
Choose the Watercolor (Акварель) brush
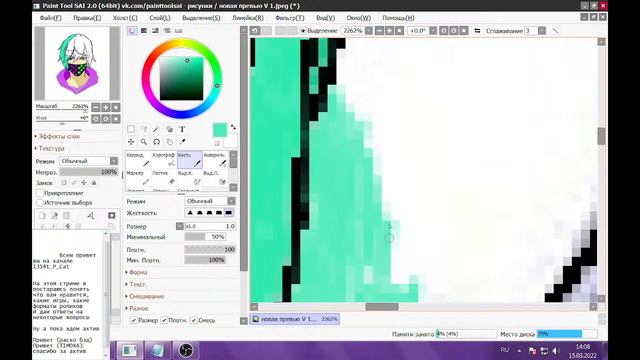point(215,160)
